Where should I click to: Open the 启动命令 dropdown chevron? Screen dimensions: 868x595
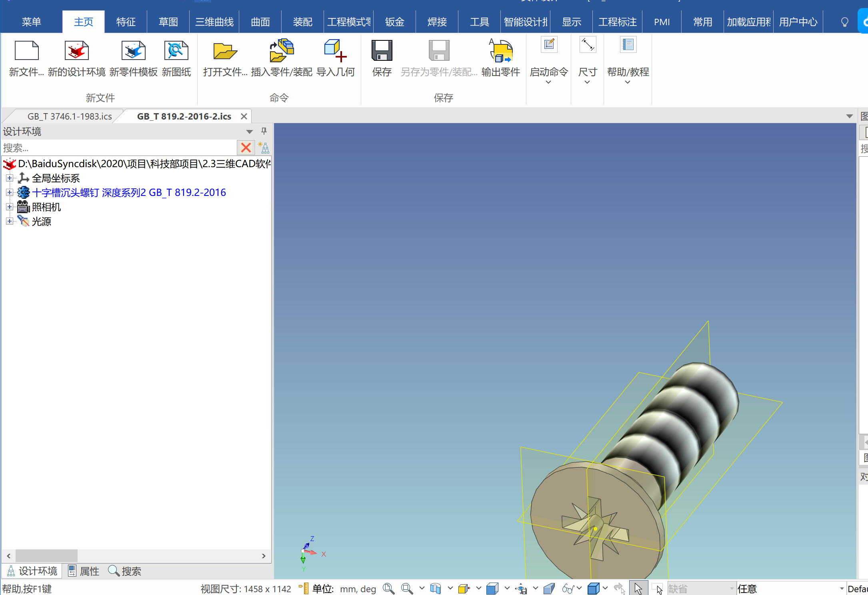(x=548, y=82)
